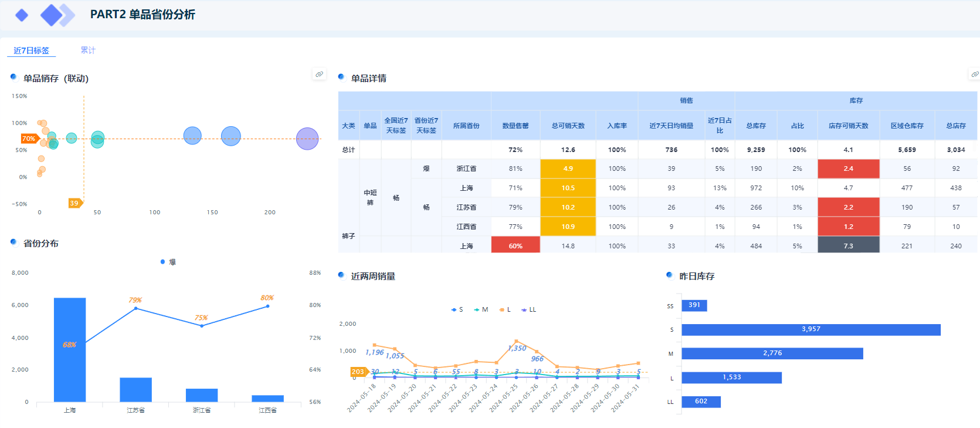Click the 总可销天数 column header
Viewport: 980px width, 428px height.
point(568,126)
